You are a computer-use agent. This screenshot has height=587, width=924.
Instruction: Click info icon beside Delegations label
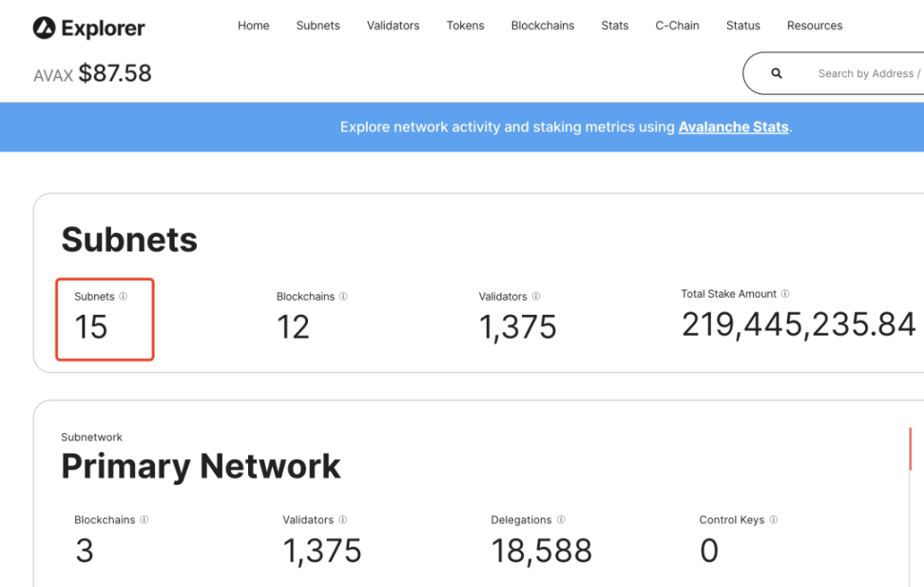tap(561, 520)
